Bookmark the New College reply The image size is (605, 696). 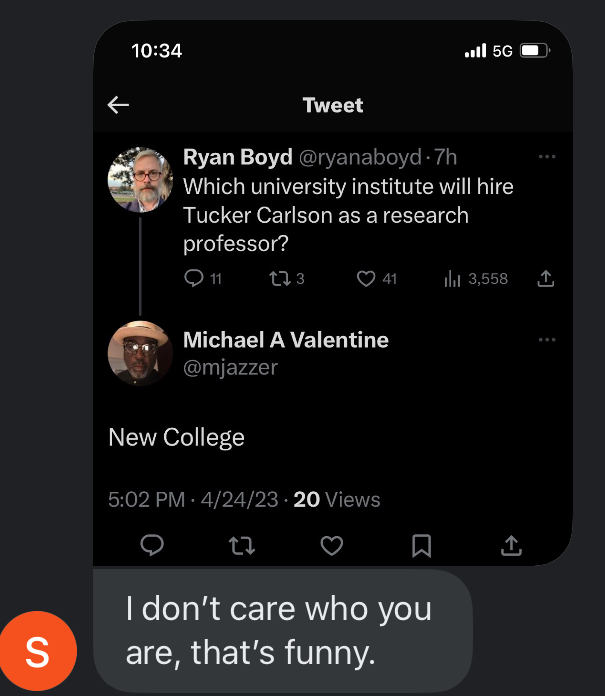coord(422,545)
